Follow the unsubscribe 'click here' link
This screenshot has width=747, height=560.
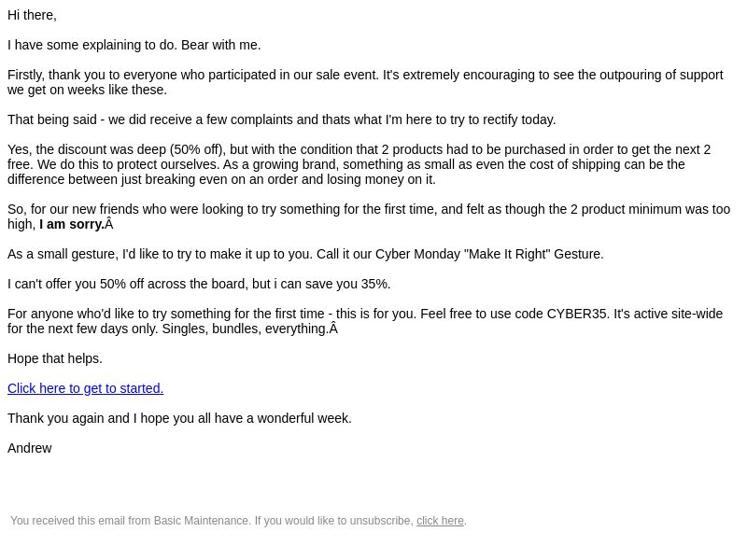click(x=440, y=521)
